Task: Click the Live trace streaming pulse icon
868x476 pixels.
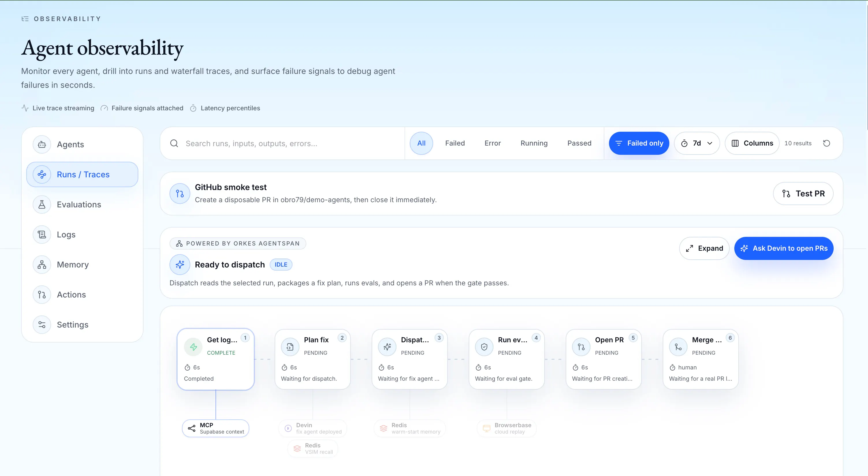Action: (25, 108)
